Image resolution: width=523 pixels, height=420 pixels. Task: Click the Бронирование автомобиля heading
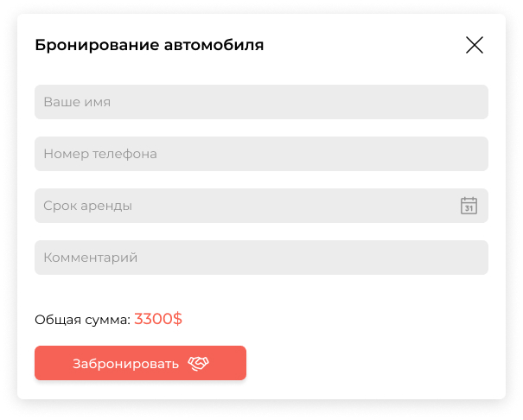coord(149,45)
